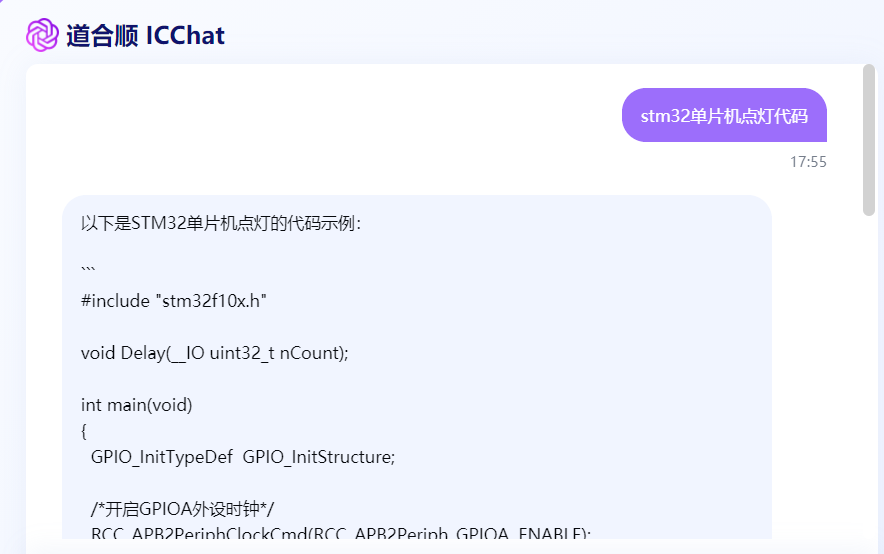
Task: Click the int main(void) line
Action: [136, 405]
